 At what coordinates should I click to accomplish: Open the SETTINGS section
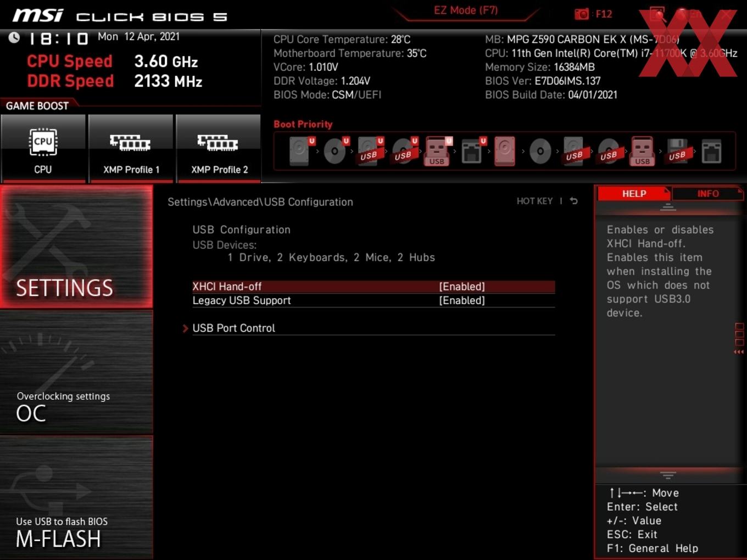click(76, 247)
